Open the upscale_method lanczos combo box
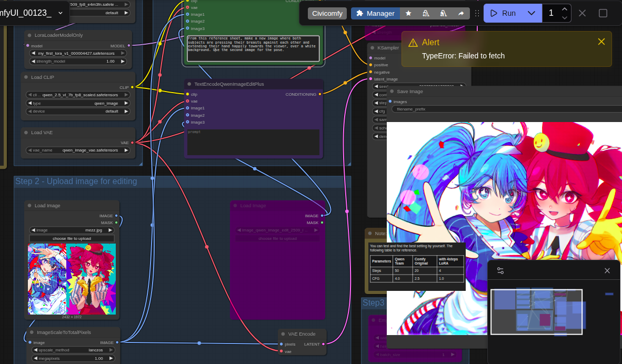 73,350
